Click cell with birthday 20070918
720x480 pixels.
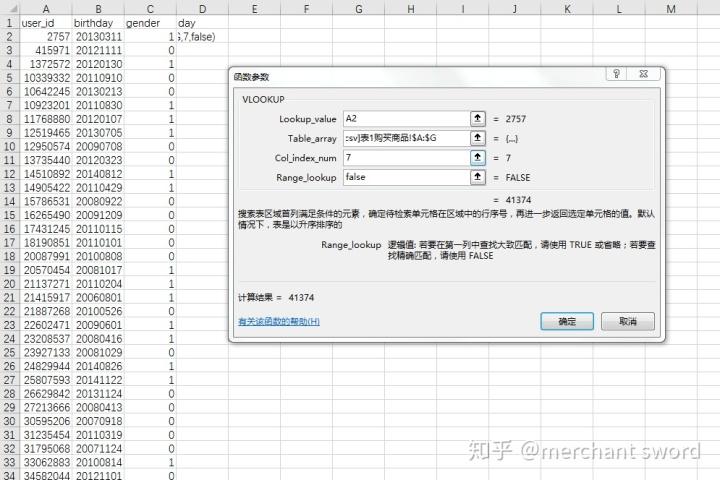click(98, 421)
